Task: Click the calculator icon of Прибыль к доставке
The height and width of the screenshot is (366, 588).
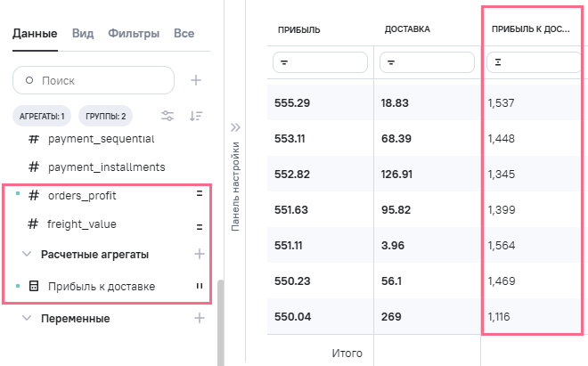Action: (34, 287)
